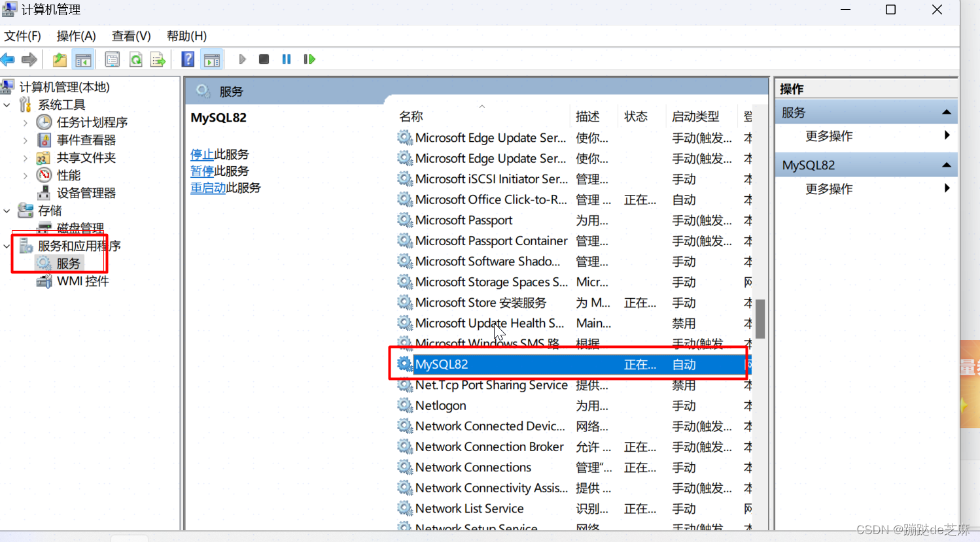Select WMI 控件 in the tree
980x542 pixels.
coord(82,281)
